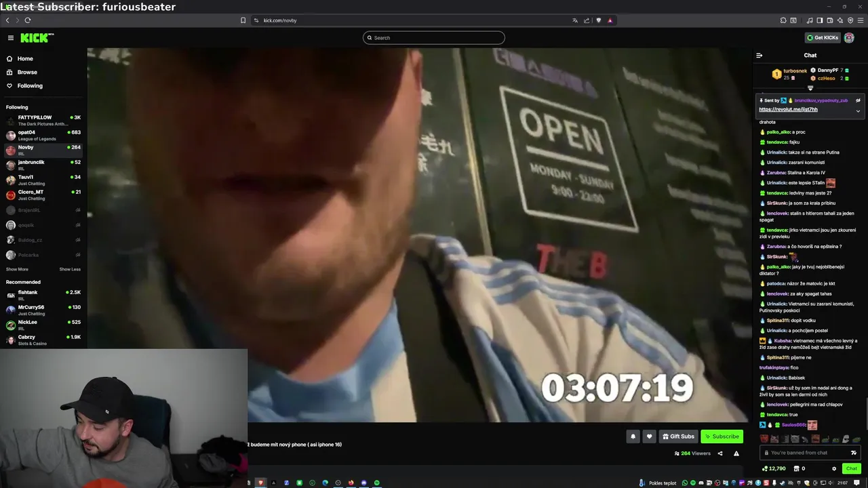Click Show More in Following
The width and height of the screenshot is (868, 488).
[17, 269]
